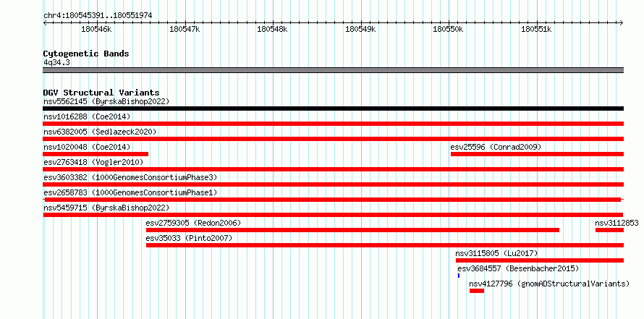The image size is (644, 319).
Task: Select the nsv3115805 (Lu2017) label
Action: tap(496, 253)
